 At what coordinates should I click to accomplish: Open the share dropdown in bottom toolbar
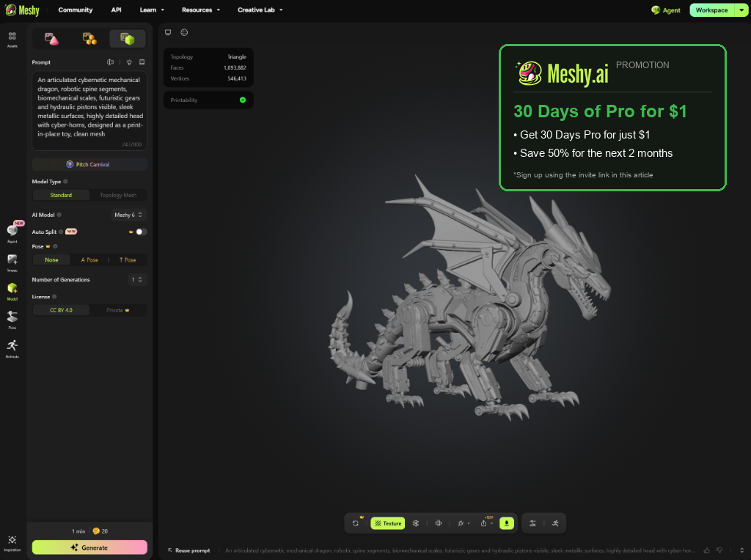[486, 523]
